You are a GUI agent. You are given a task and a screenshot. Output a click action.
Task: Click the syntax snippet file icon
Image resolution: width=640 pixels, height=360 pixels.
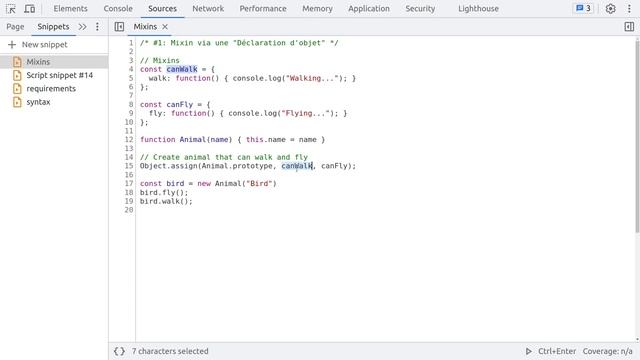17,102
